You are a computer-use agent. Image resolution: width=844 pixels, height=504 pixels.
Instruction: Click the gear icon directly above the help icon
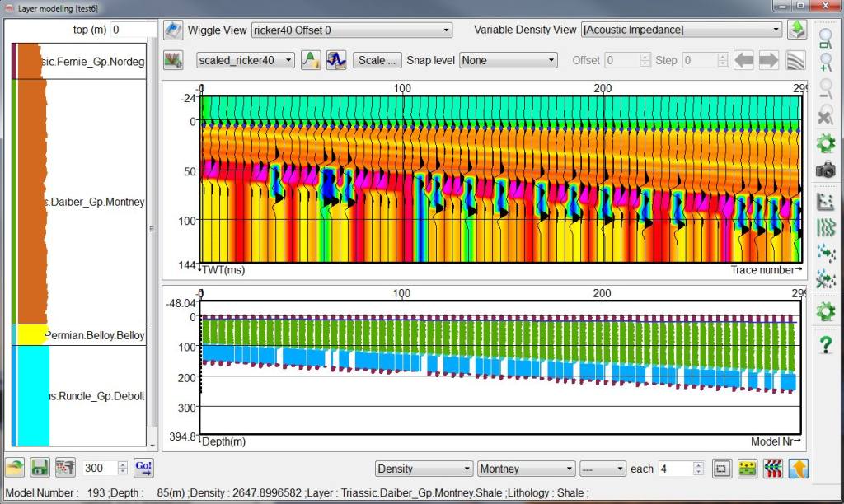(825, 312)
